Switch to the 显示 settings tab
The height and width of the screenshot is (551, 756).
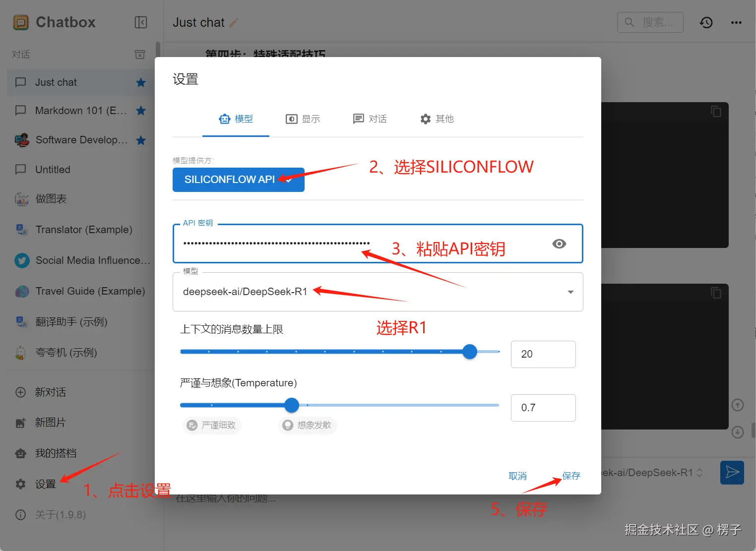coord(303,119)
